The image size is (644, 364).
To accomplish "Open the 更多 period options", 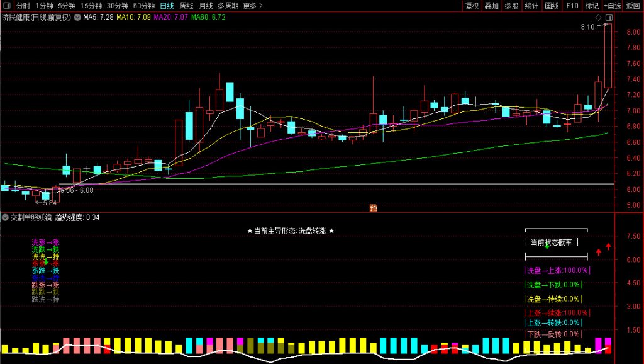I will click(x=252, y=6).
